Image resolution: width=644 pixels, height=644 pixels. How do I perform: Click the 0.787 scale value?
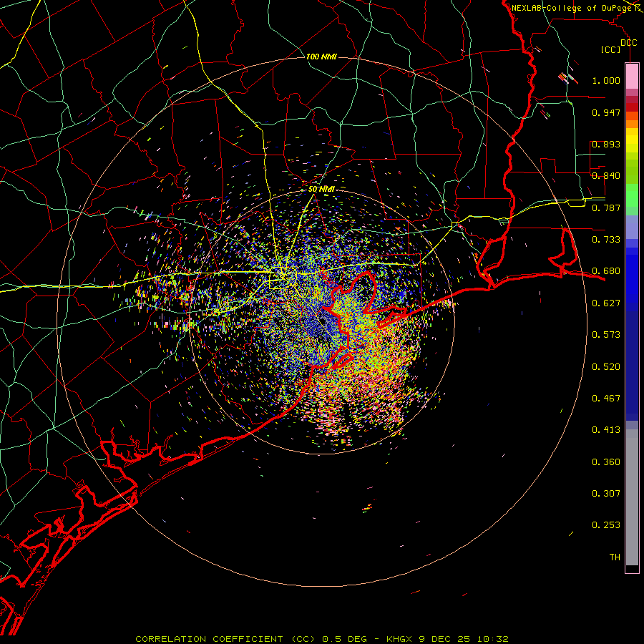pyautogui.click(x=606, y=208)
